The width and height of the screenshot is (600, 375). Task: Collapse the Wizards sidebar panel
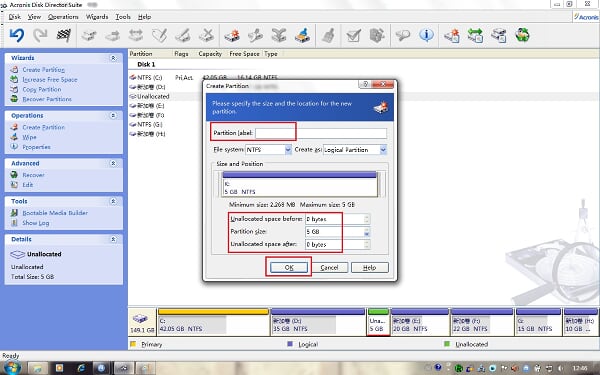tap(113, 58)
